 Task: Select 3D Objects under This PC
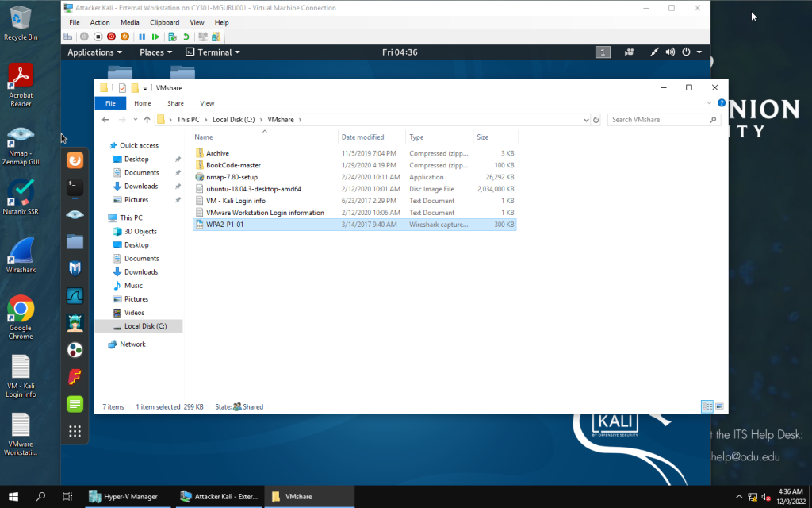140,231
